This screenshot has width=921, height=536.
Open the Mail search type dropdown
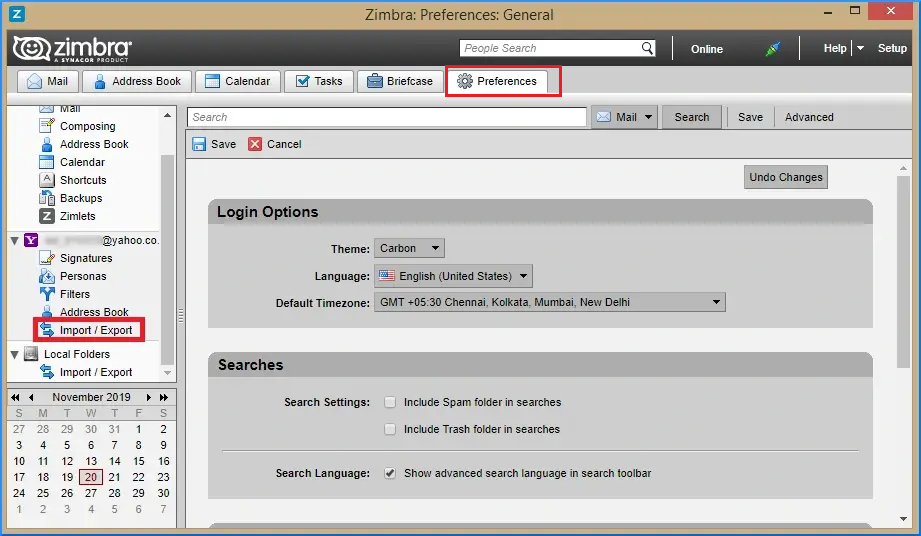(x=624, y=117)
